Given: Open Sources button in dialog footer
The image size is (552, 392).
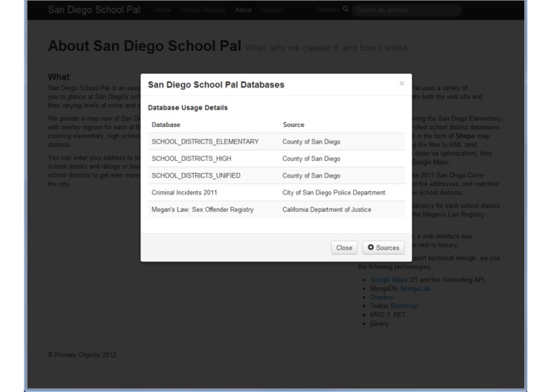Looking at the screenshot, I should pyautogui.click(x=384, y=248).
